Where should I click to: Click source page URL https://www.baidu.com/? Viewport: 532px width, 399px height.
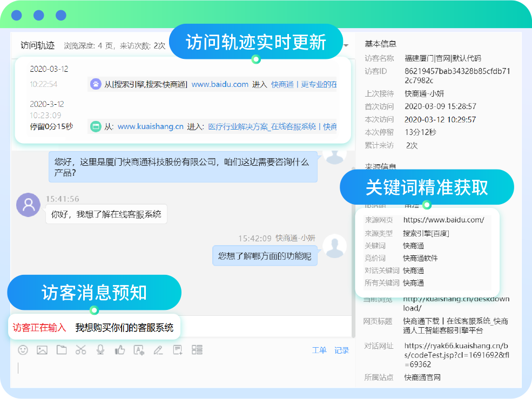point(444,220)
